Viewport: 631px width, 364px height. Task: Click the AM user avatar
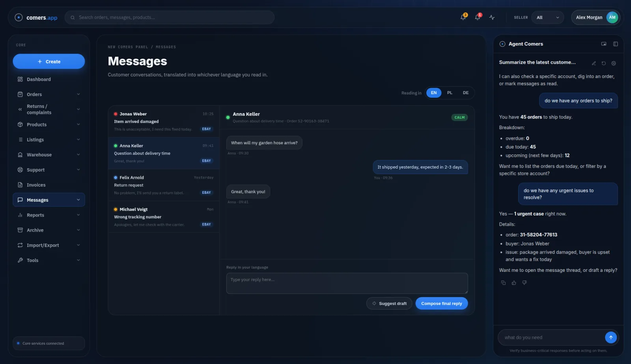tap(612, 17)
